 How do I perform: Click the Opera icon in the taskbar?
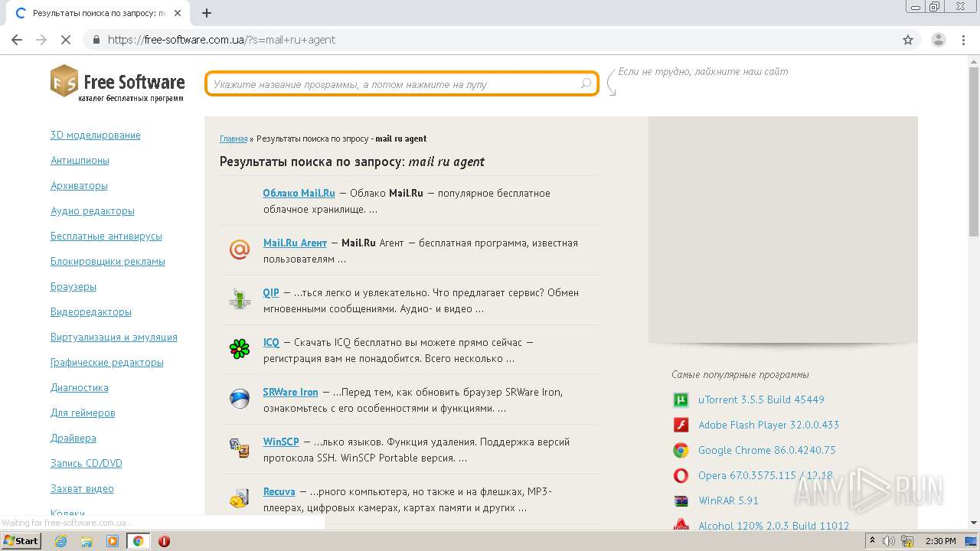click(164, 541)
